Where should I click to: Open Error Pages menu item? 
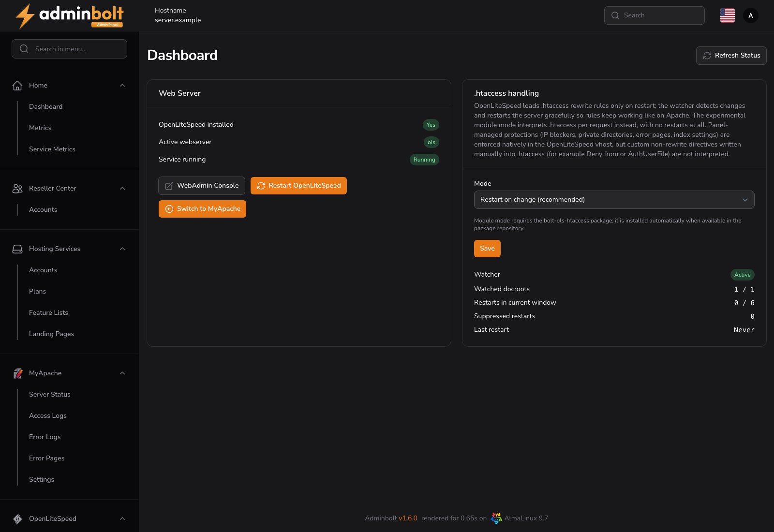pyautogui.click(x=47, y=458)
